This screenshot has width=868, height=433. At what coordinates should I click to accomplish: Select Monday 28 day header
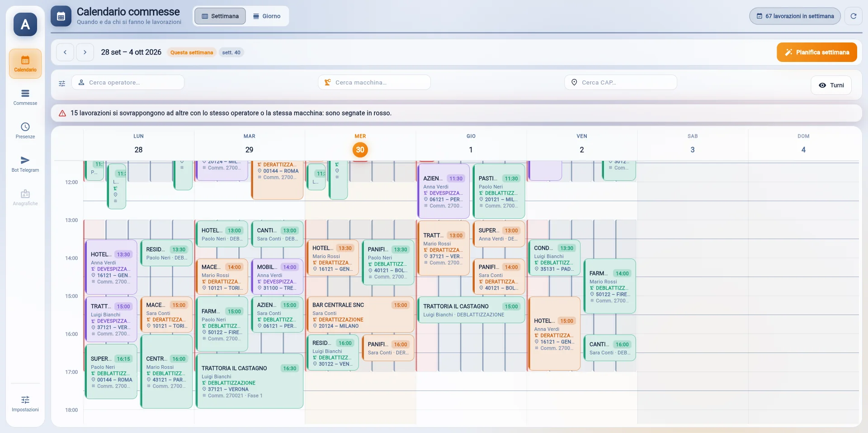(138, 145)
